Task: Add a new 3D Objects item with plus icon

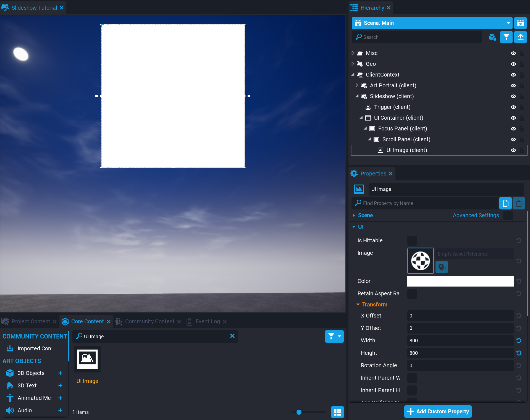Action: [60, 373]
